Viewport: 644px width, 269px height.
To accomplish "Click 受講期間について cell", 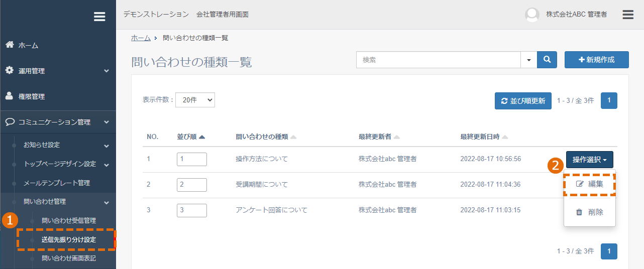I will click(x=262, y=185).
